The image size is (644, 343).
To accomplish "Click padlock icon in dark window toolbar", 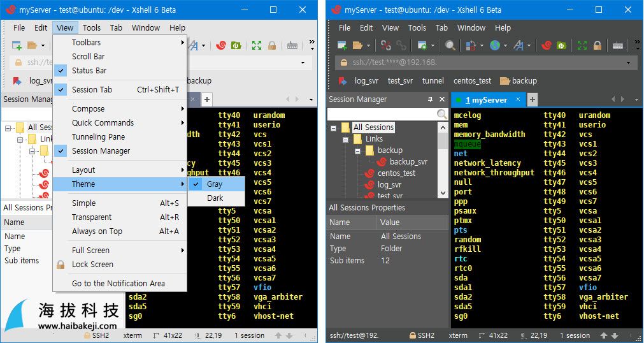I will click(597, 45).
